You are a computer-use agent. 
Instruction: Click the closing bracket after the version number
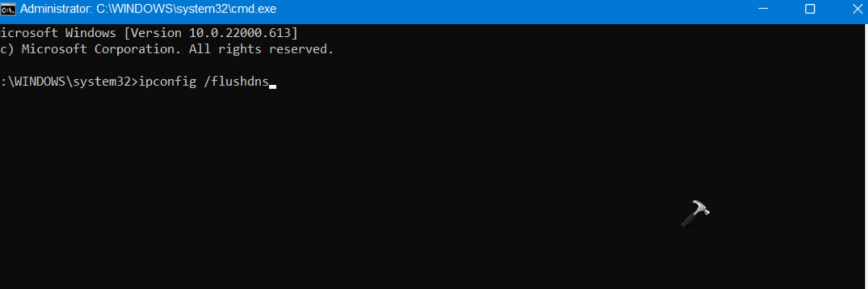coord(295,33)
